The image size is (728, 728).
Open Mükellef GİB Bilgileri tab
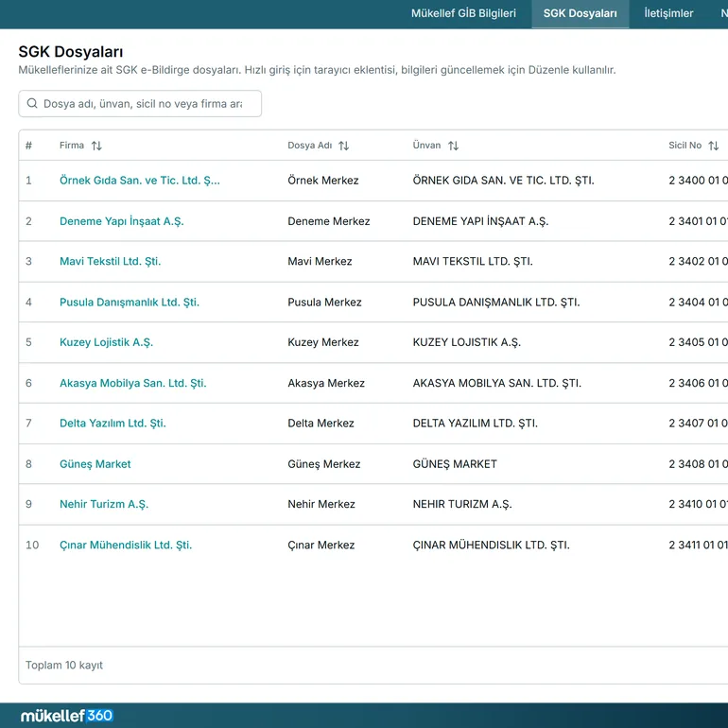(x=463, y=13)
